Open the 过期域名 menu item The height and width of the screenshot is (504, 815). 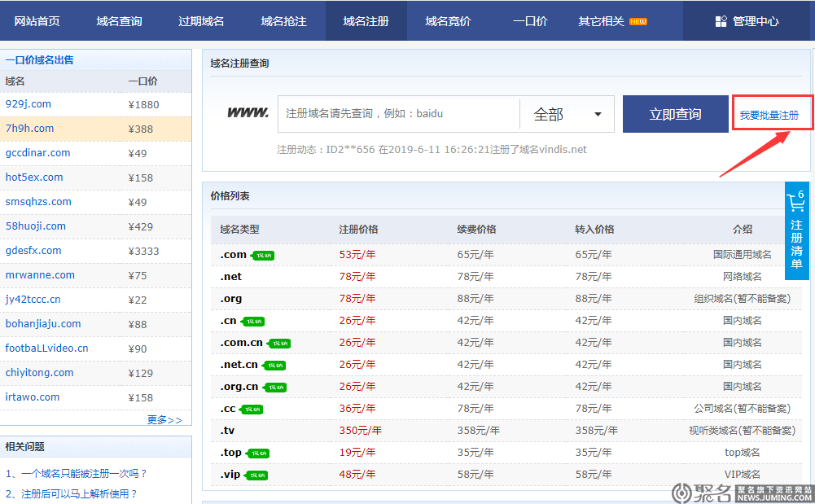[201, 21]
